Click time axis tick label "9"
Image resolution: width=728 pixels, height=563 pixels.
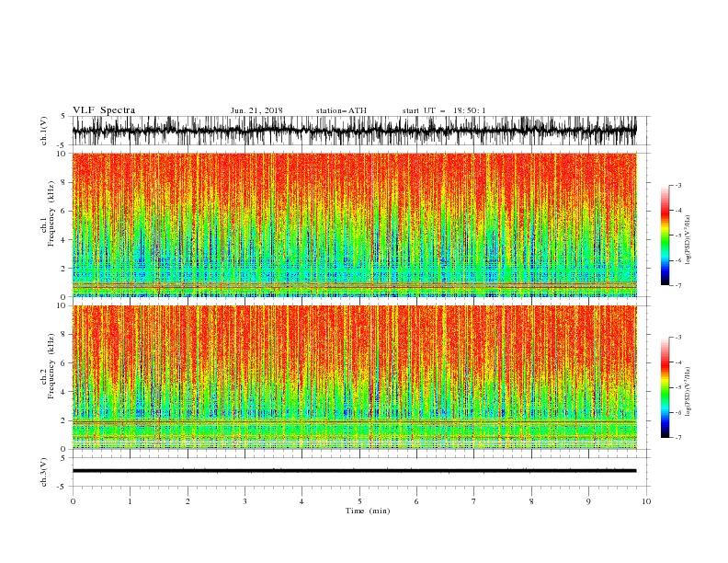[588, 501]
